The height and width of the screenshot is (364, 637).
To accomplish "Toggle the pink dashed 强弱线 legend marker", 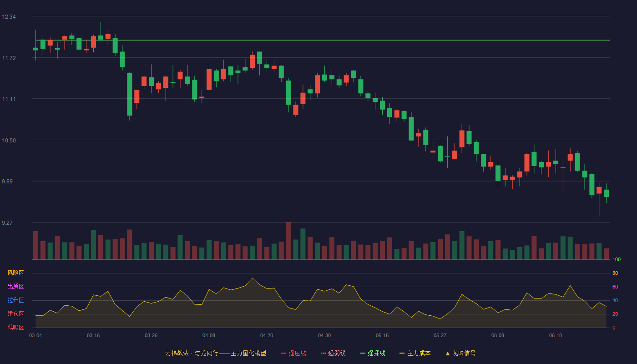I will 324,353.
